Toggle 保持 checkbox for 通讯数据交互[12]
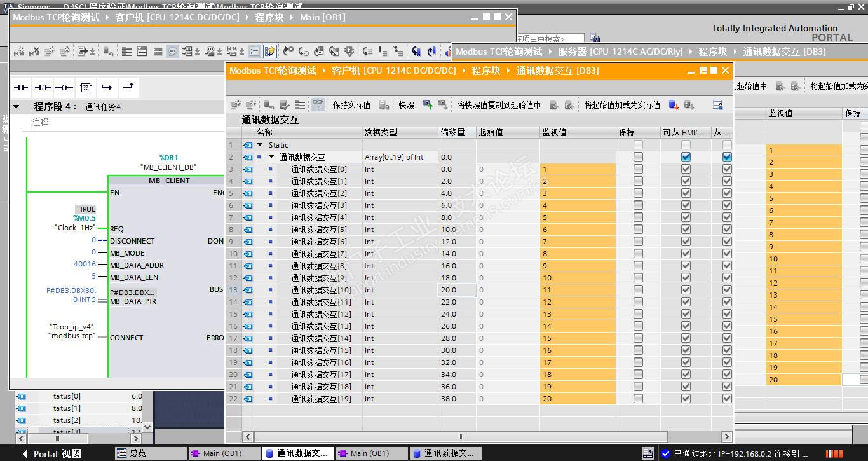This screenshot has width=868, height=461. 638,314
